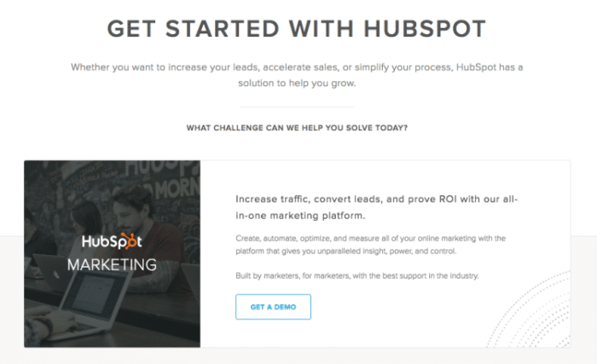Click the 'Create, automate, optimize' description paragraph
The width and height of the screenshot is (597, 364).
370,245
